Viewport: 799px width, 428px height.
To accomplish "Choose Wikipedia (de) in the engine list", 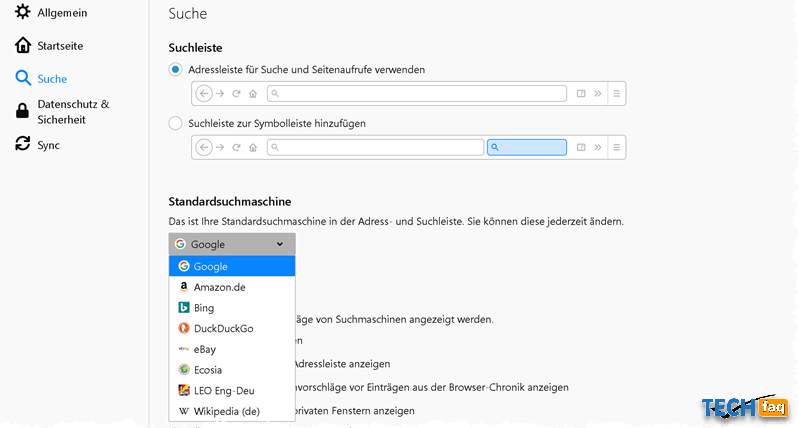I will coord(232,411).
